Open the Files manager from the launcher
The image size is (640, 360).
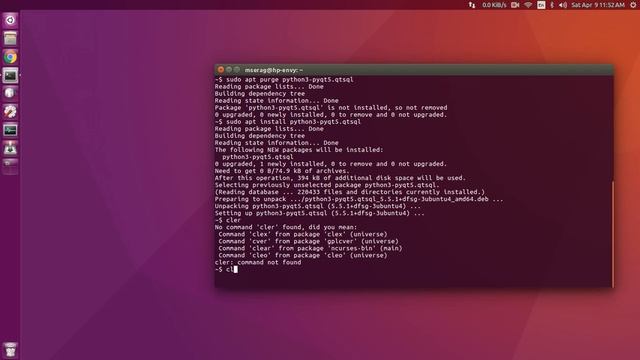tap(10, 39)
